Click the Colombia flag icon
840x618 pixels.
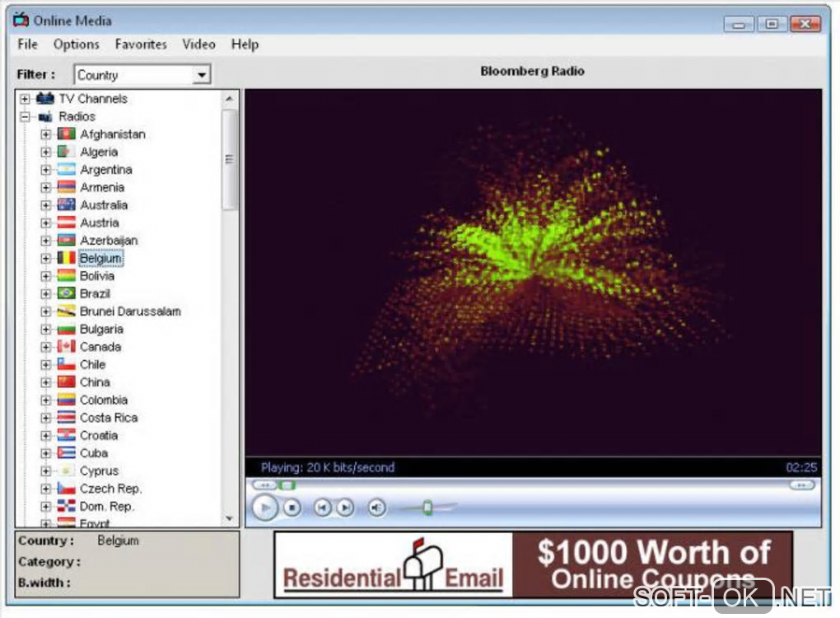(x=67, y=400)
